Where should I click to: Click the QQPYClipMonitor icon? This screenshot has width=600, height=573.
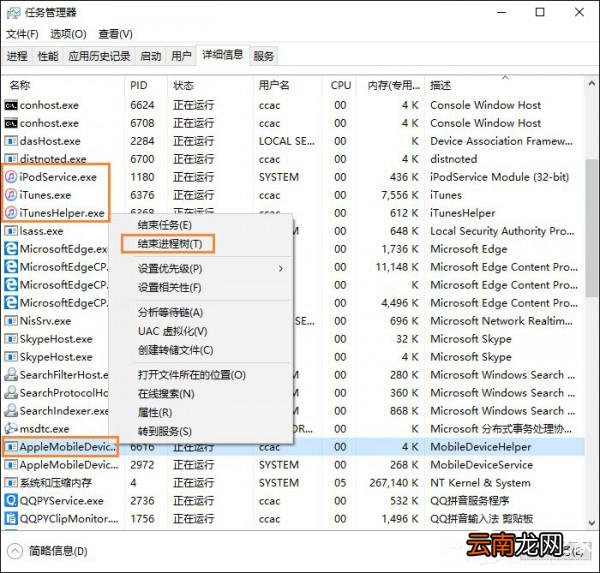tap(11, 518)
